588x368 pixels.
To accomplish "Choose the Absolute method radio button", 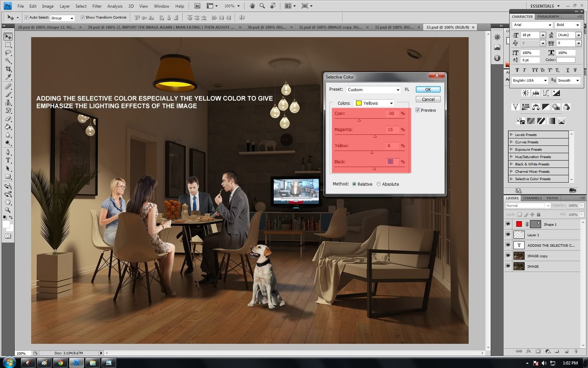I will pyautogui.click(x=379, y=184).
